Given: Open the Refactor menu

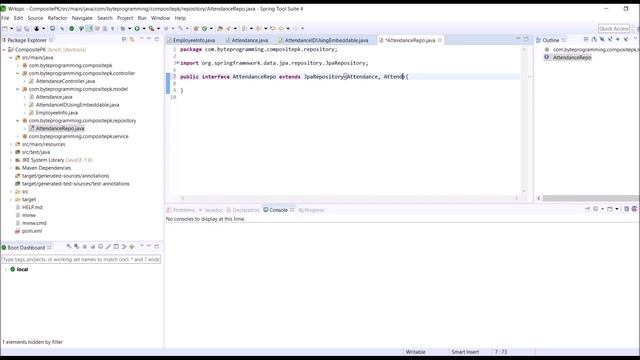Looking at the screenshot, I should point(57,18).
